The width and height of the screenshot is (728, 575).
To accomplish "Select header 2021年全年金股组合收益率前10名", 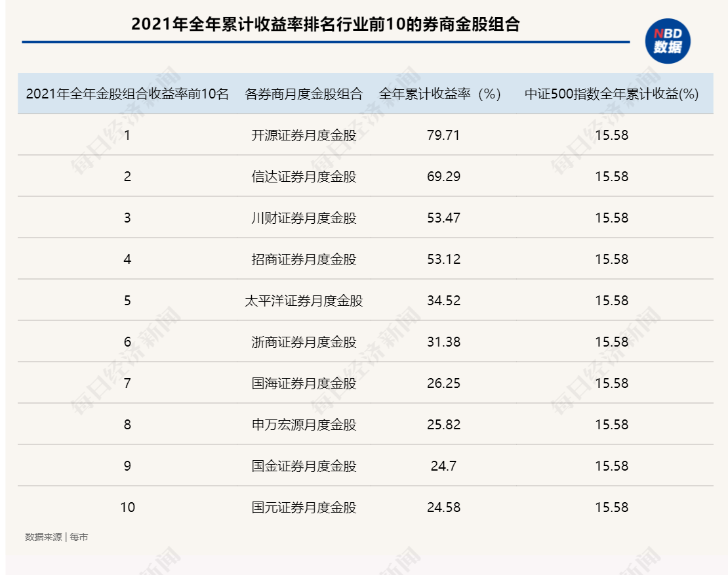I will pyautogui.click(x=127, y=94).
